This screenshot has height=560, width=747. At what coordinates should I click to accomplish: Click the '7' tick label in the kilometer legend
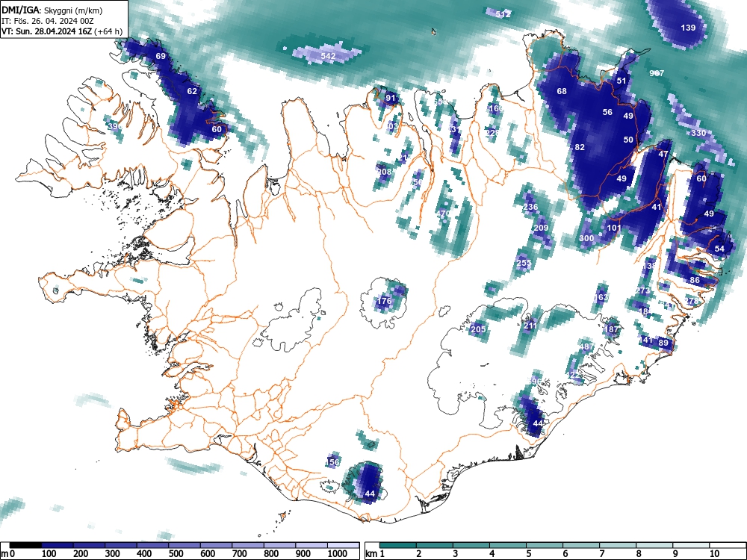[601, 553]
